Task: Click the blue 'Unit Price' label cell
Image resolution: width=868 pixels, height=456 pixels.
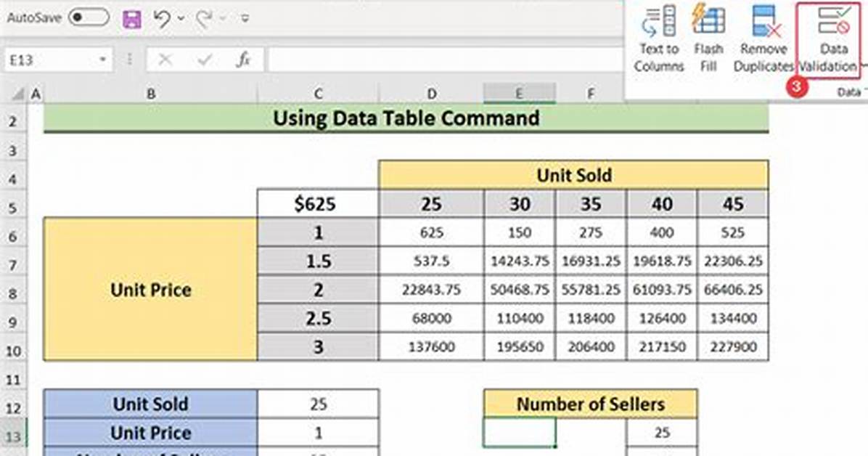Action: 150,433
